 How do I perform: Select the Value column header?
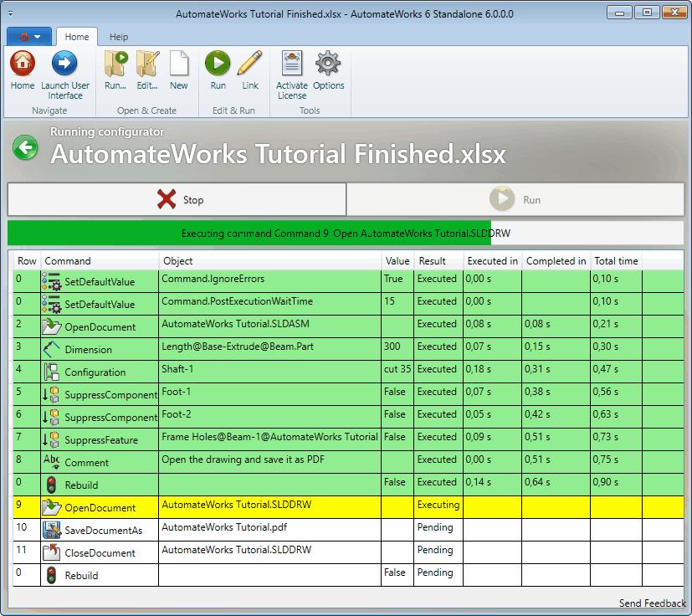point(397,261)
